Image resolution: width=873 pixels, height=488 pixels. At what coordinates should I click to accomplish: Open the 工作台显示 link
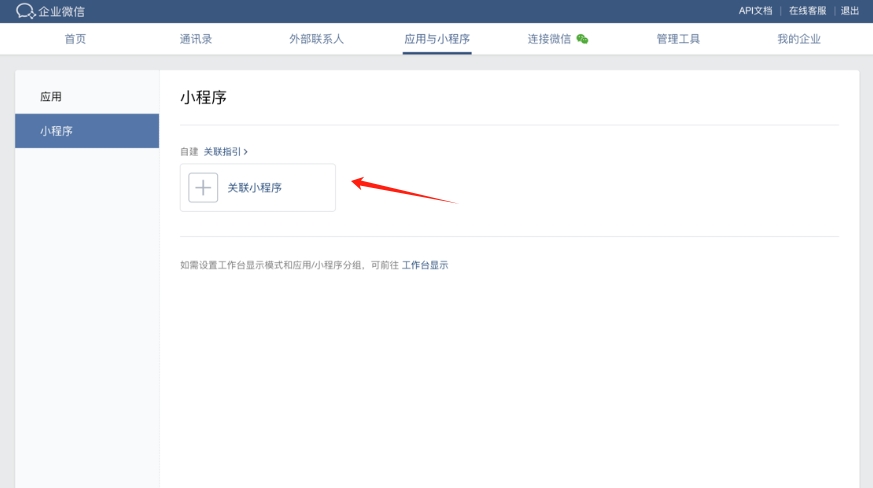click(425, 265)
